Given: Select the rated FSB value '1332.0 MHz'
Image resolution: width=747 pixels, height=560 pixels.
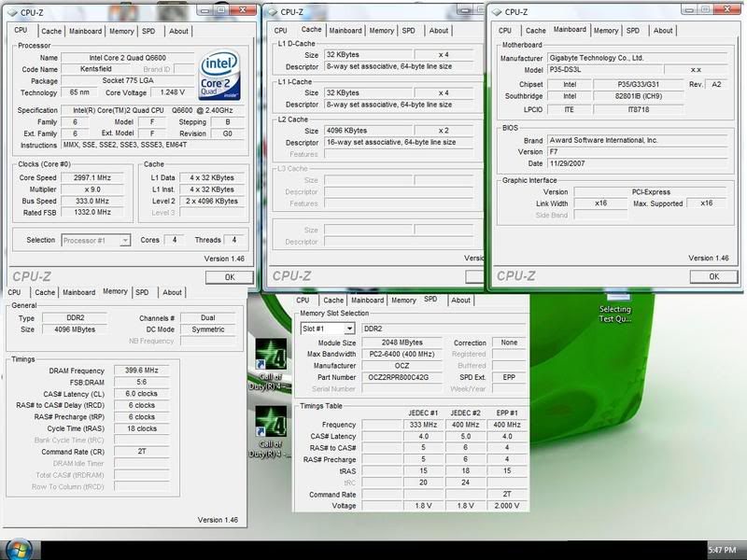Looking at the screenshot, I should [92, 213].
